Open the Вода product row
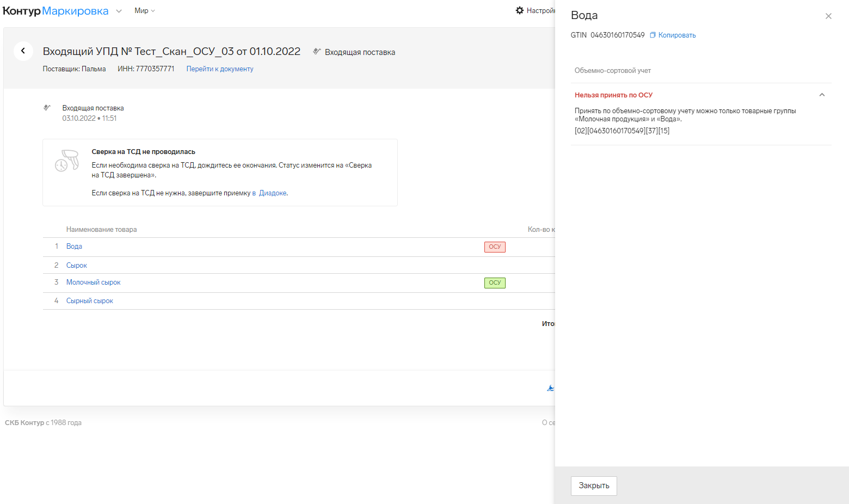This screenshot has width=849, height=504. pyautogui.click(x=74, y=247)
